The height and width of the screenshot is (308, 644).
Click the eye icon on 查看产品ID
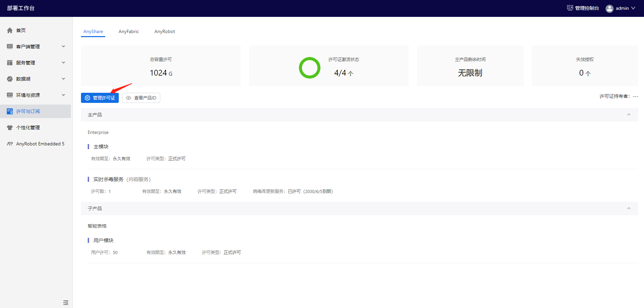click(x=129, y=98)
